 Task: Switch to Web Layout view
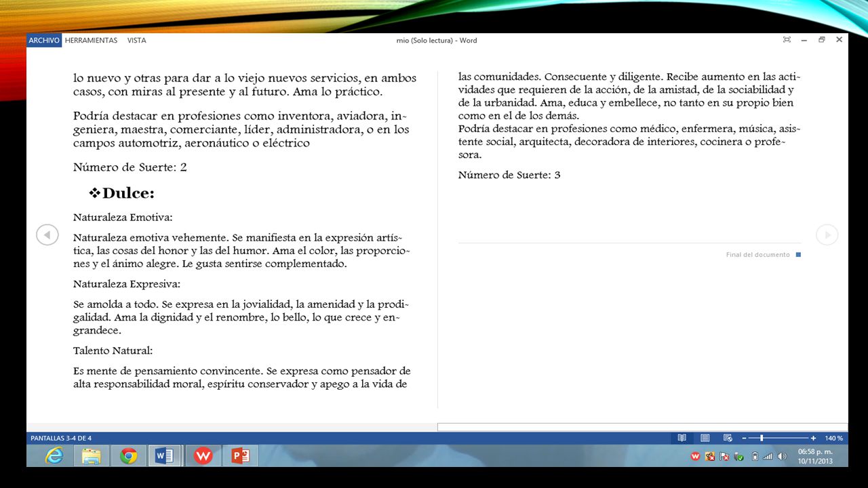tap(728, 438)
